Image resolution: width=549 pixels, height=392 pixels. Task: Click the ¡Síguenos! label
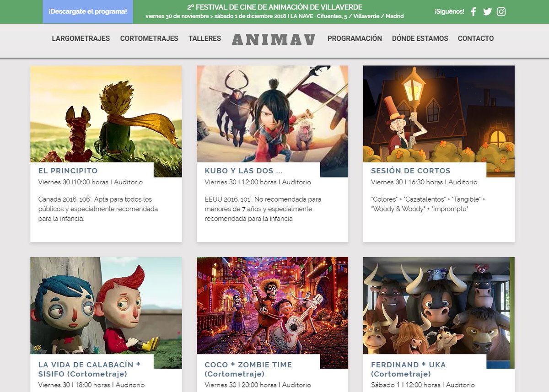coord(449,11)
